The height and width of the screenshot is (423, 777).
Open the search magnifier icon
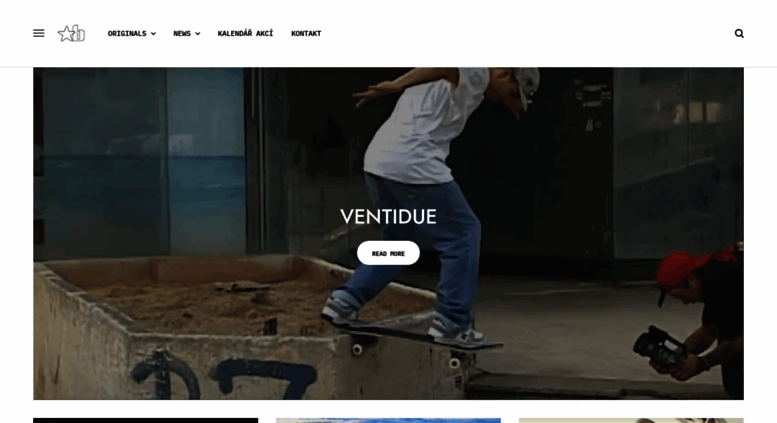point(739,33)
